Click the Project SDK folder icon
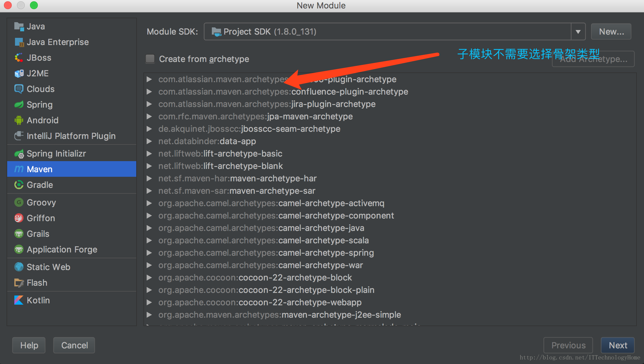This screenshot has width=644, height=364. click(x=216, y=32)
